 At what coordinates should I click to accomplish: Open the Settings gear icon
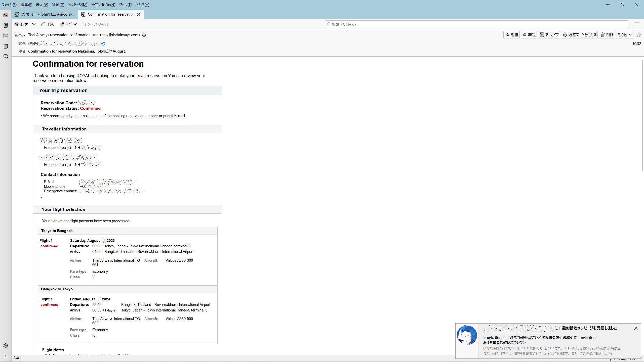click(x=6, y=346)
